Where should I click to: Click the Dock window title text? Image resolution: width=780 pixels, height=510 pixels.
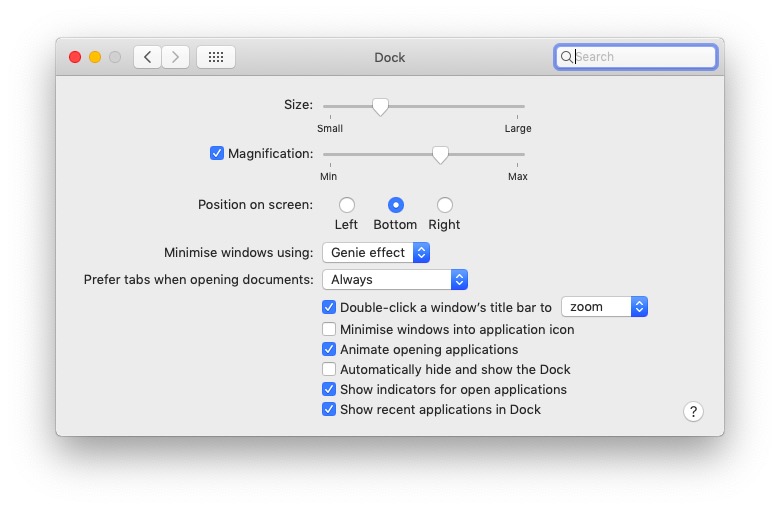(x=390, y=58)
